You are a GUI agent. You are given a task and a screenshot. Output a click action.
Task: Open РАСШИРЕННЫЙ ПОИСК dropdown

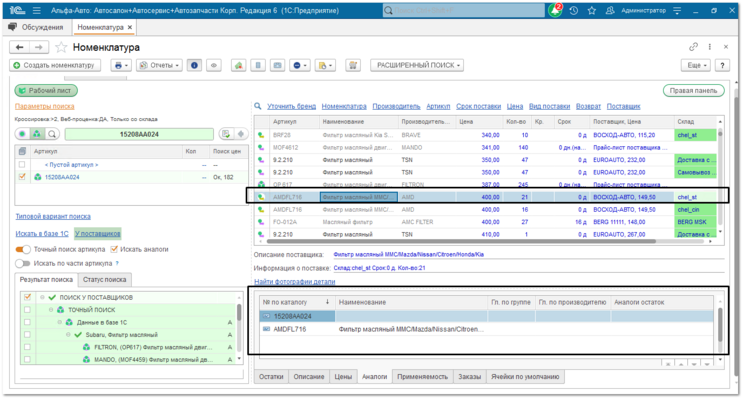coord(417,65)
